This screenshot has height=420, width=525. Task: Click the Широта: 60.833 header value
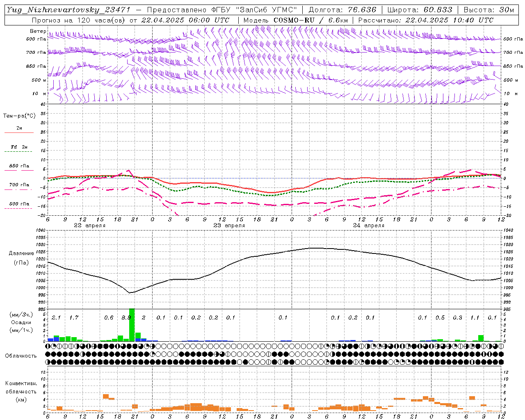coord(420,10)
